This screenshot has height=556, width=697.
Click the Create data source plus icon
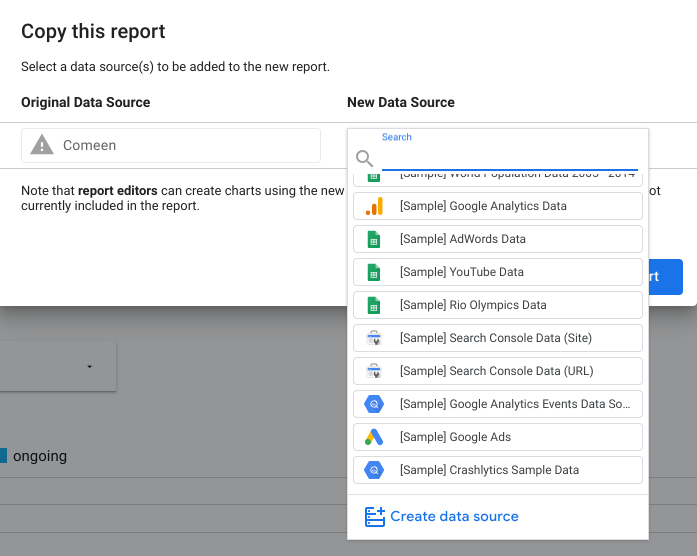tap(375, 516)
